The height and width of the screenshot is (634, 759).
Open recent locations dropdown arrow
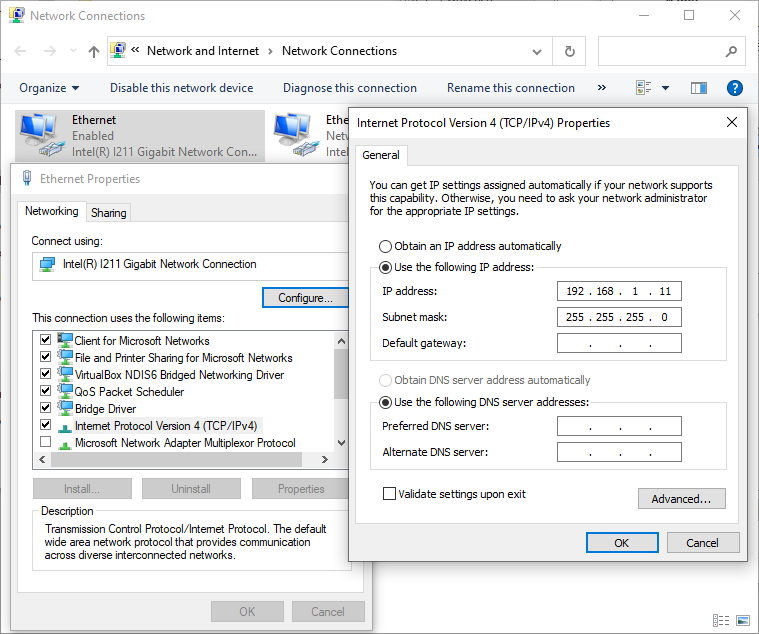click(x=73, y=51)
